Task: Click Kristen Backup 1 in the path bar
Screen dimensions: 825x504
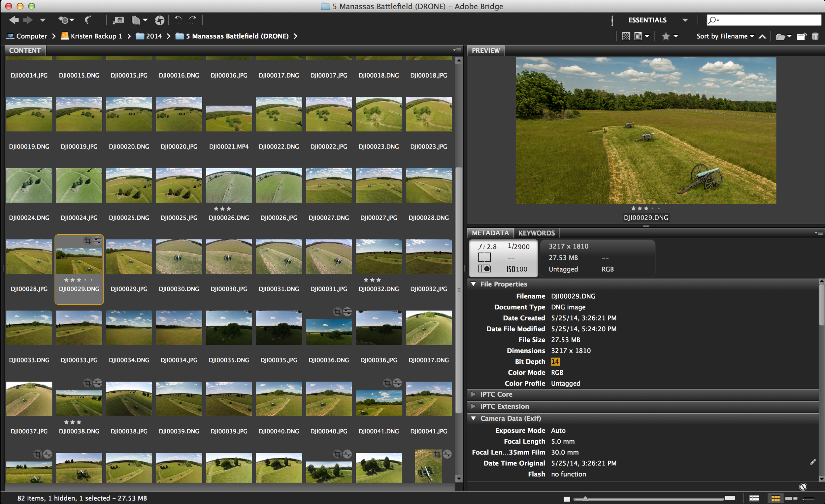Action: [91, 36]
